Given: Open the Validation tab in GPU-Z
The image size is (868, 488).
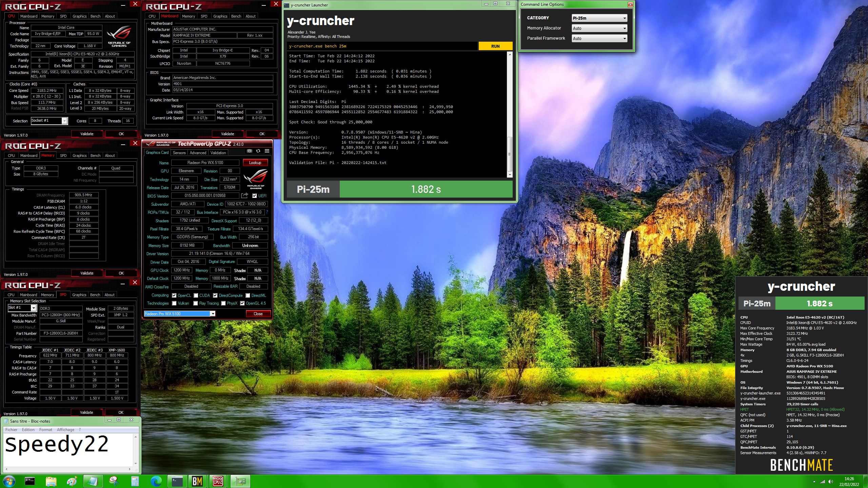Looking at the screenshot, I should [218, 153].
